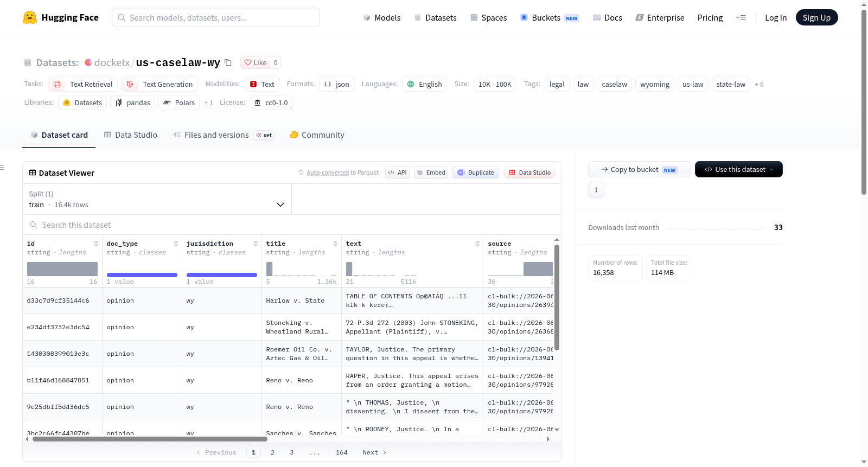
Task: Go to the Next page
Action: 374,452
